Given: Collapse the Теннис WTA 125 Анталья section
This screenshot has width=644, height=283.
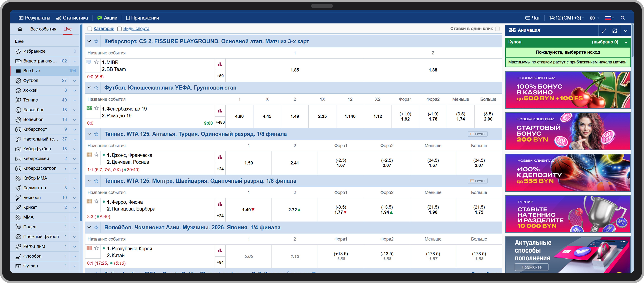Looking at the screenshot, I should [89, 134].
